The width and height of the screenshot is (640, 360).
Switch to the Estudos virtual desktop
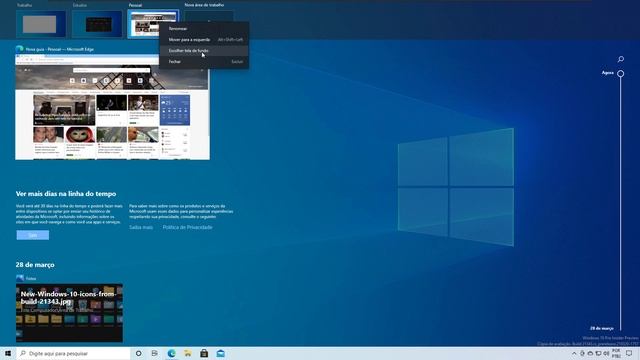tap(97, 24)
